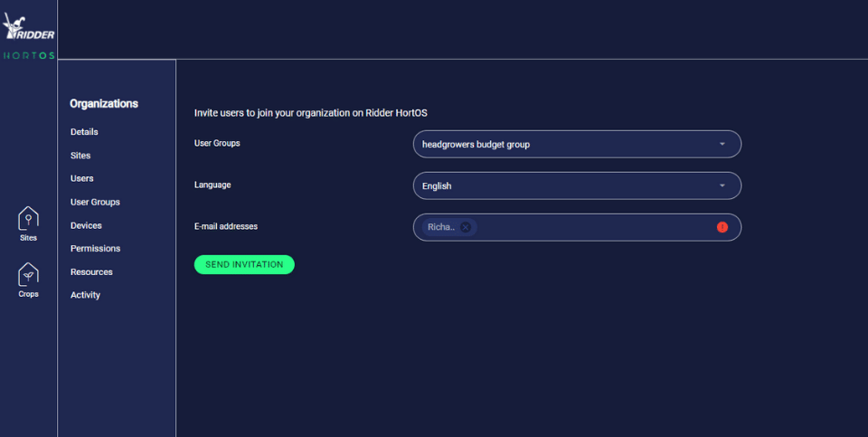
Task: Select English language combo box
Action: point(577,185)
